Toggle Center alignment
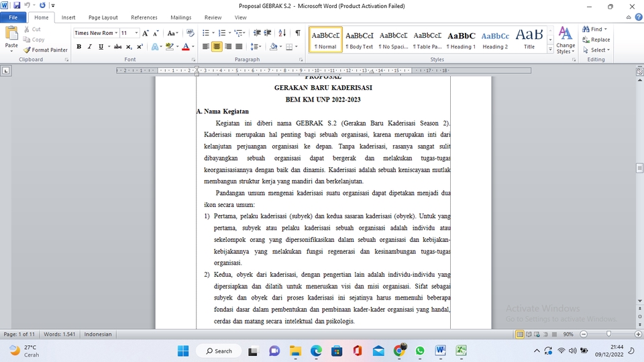644x362 pixels. 217,46
